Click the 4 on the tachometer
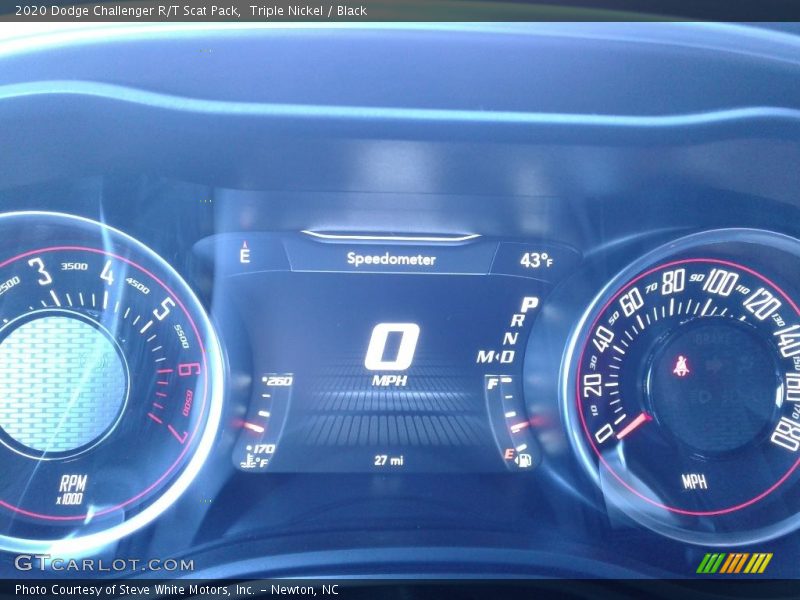The image size is (800, 600). tap(108, 273)
